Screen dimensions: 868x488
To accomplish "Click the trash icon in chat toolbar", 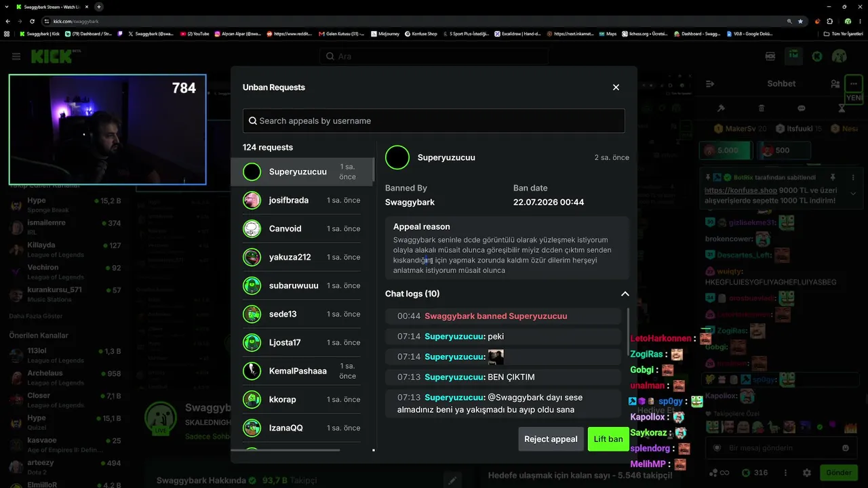I will pos(762,108).
